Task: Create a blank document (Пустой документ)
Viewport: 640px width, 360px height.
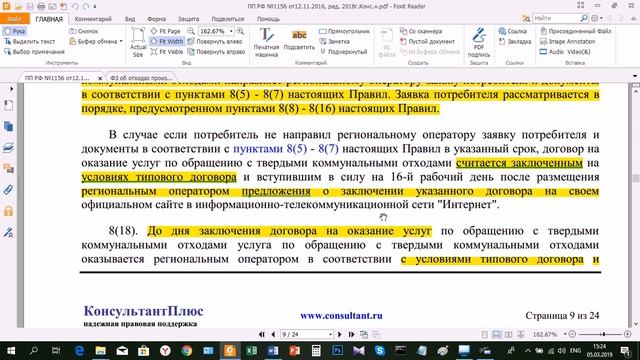Action: [427, 42]
